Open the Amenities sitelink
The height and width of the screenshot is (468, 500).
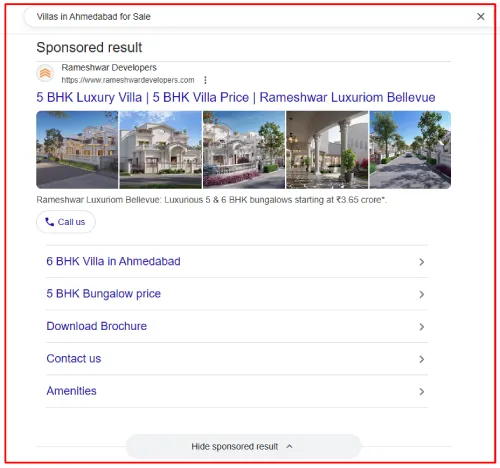click(71, 391)
